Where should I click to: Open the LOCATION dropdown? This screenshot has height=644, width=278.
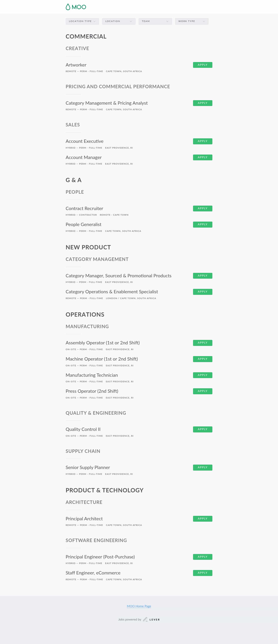[119, 21]
